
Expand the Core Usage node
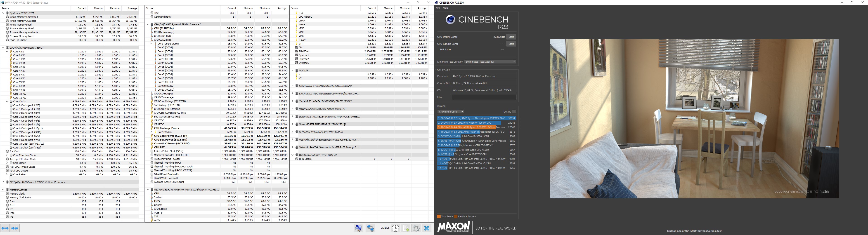7,163
